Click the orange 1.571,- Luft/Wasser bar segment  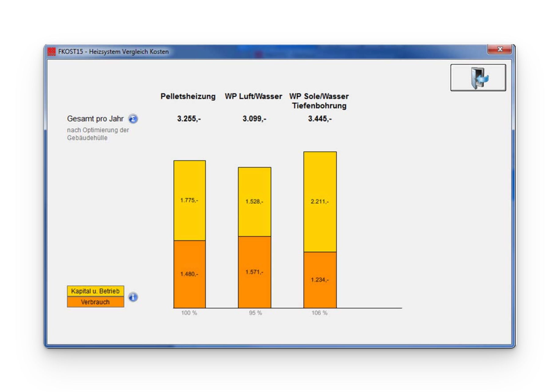pos(254,272)
